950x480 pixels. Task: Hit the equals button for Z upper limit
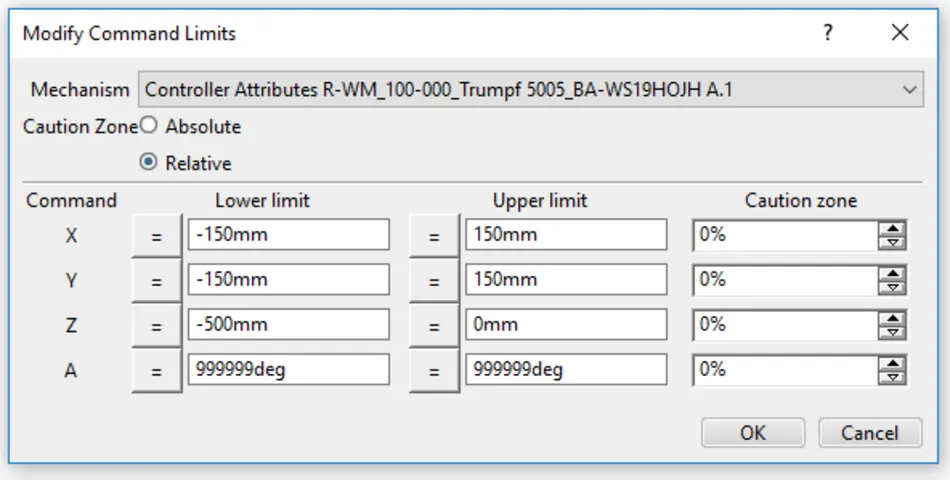(x=434, y=326)
